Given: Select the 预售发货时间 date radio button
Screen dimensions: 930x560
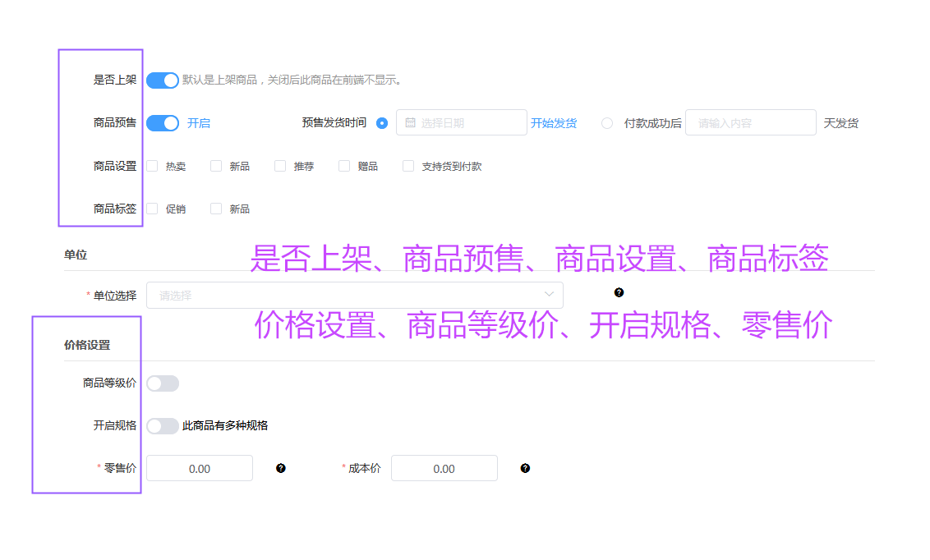Looking at the screenshot, I should 382,123.
